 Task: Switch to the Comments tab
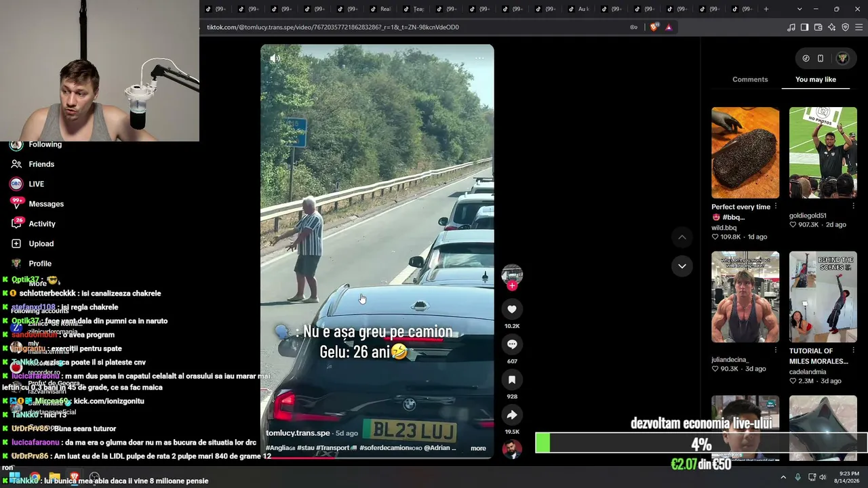[x=750, y=79]
